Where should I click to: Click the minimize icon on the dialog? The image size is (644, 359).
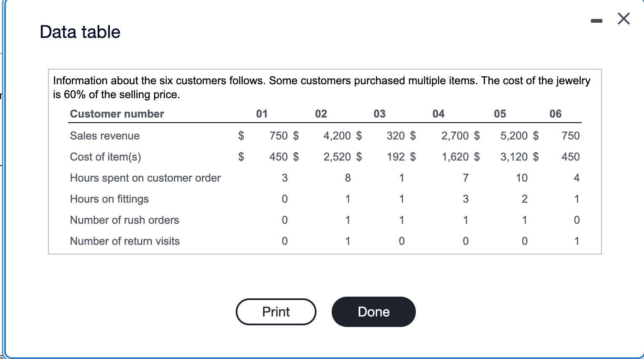(596, 19)
